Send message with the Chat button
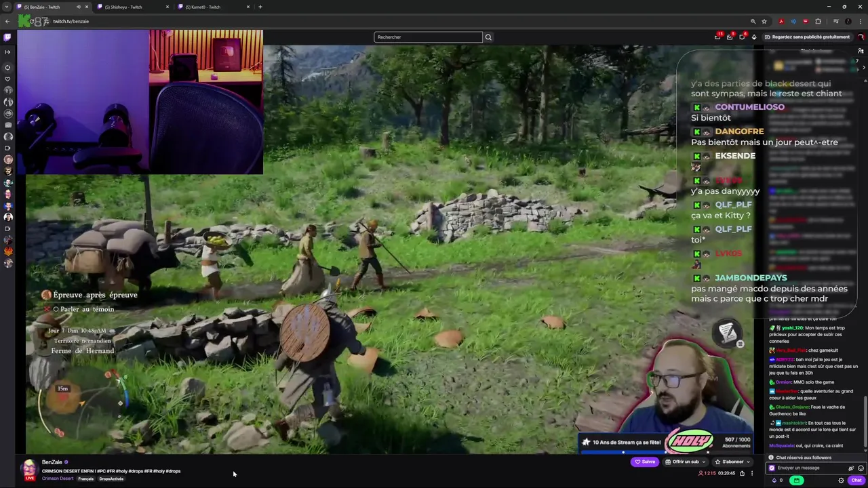The width and height of the screenshot is (868, 488). (856, 481)
